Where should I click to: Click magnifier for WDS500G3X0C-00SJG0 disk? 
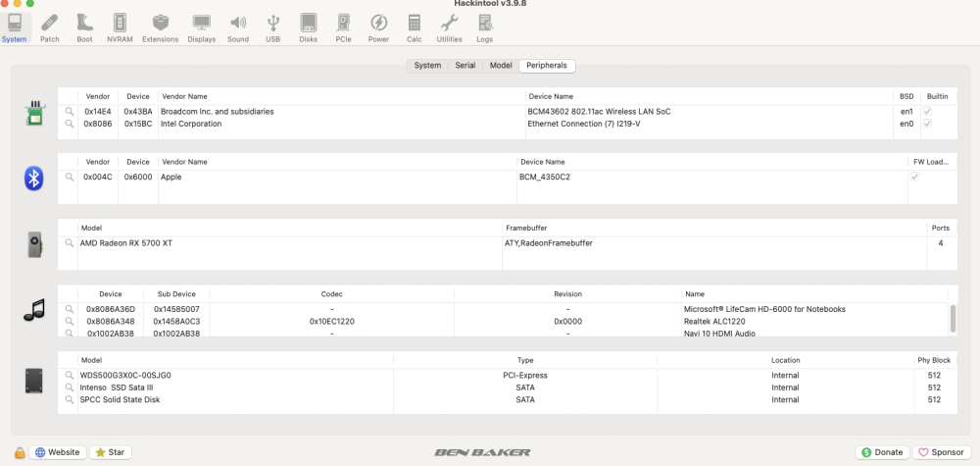[x=70, y=376]
